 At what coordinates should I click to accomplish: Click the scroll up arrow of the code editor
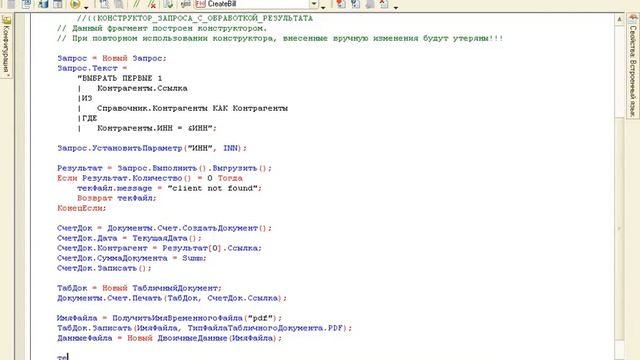619,19
